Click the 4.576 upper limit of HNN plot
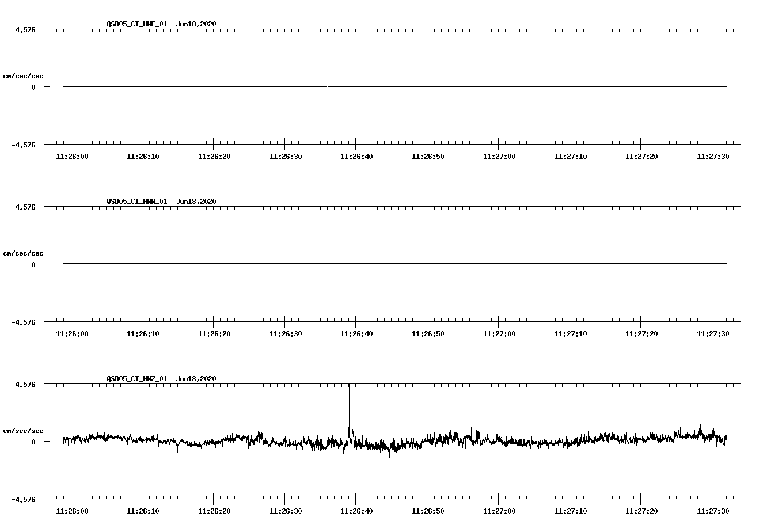 click(25, 207)
